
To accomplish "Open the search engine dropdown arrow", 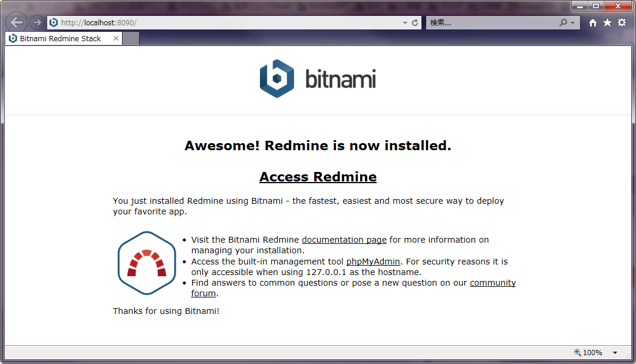I will (571, 22).
